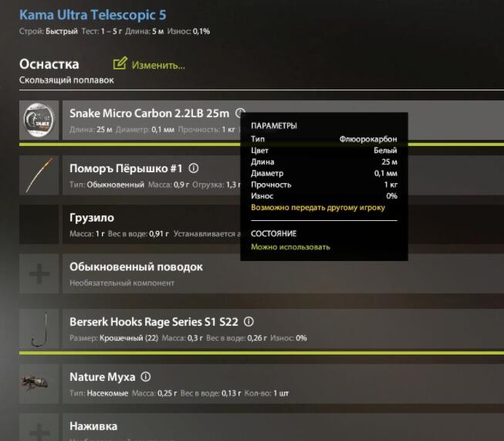Select the Грузило row title
The height and width of the screenshot is (441, 504).
tap(92, 218)
